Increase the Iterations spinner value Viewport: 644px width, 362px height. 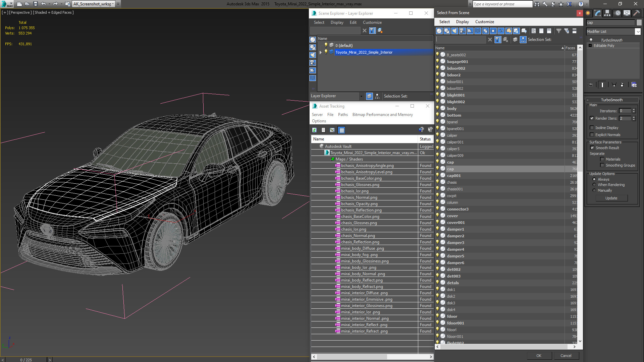tap(634, 110)
